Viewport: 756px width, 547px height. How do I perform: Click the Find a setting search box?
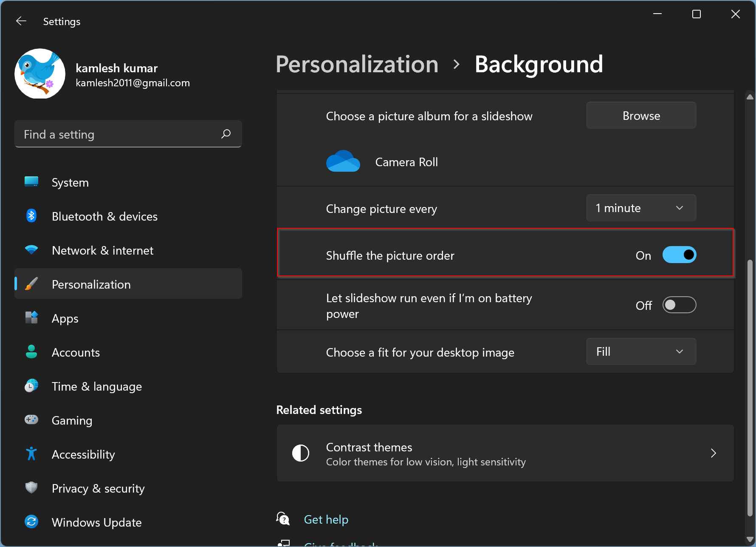point(128,134)
